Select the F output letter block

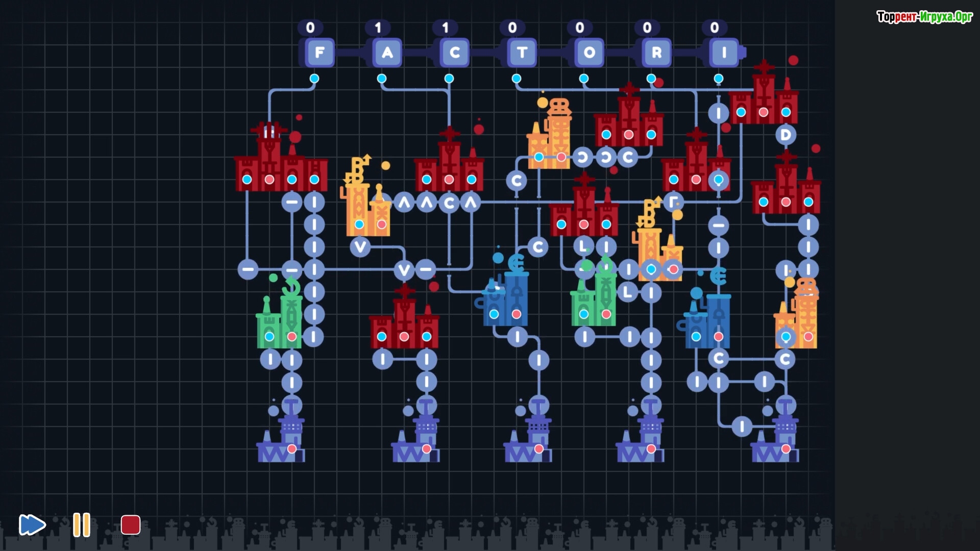coord(320,53)
